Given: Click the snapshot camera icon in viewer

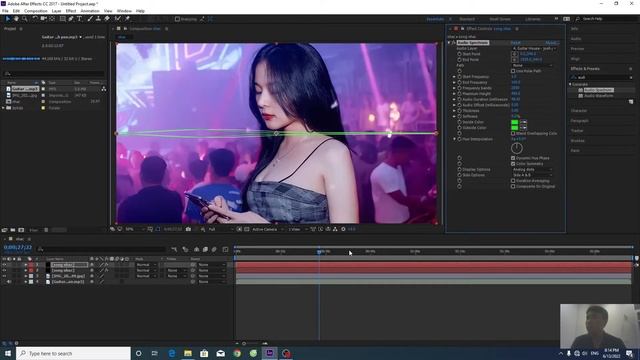Looking at the screenshot, I should 188,229.
